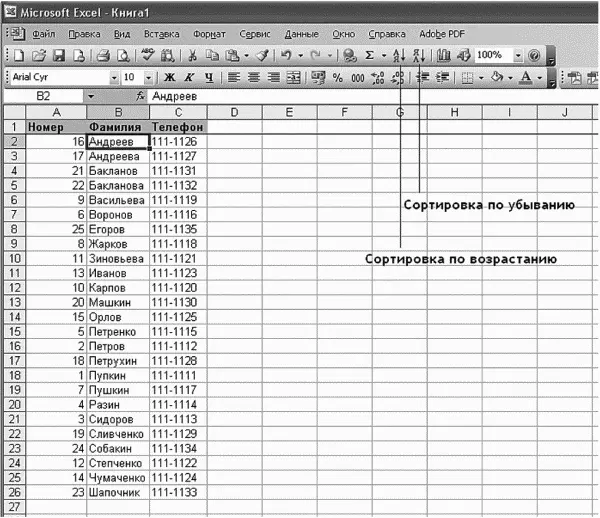Screen dimensions: 600x518
Task: Select column A header
Action: point(56,112)
